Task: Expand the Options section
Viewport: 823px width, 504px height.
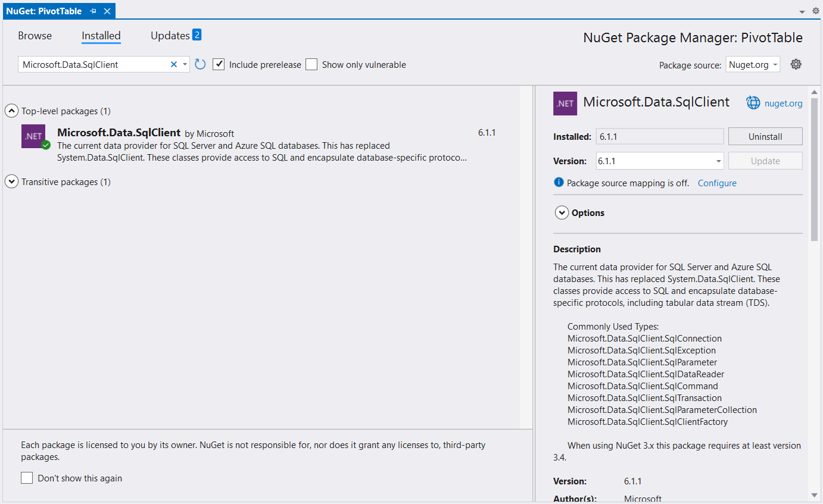Action: pyautogui.click(x=562, y=212)
